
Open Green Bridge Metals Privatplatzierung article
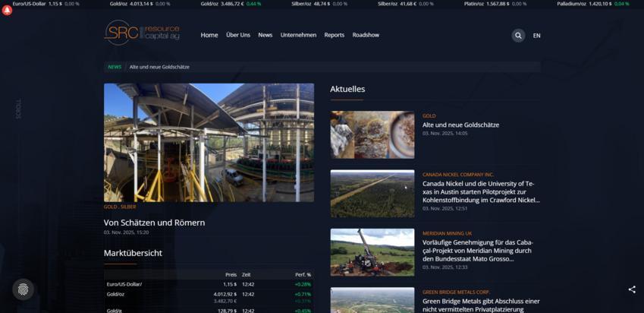point(480,305)
